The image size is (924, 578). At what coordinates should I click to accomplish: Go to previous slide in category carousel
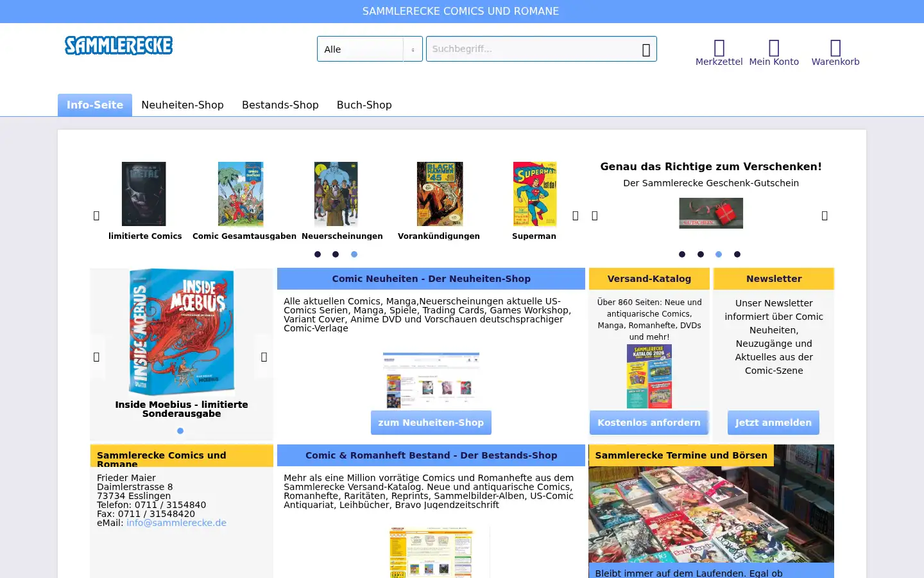(96, 216)
